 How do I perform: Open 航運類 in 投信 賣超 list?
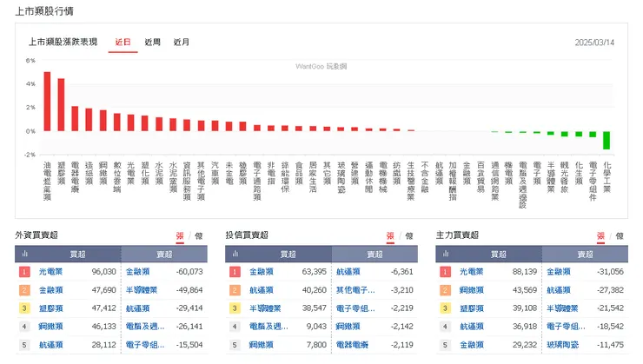click(x=348, y=271)
